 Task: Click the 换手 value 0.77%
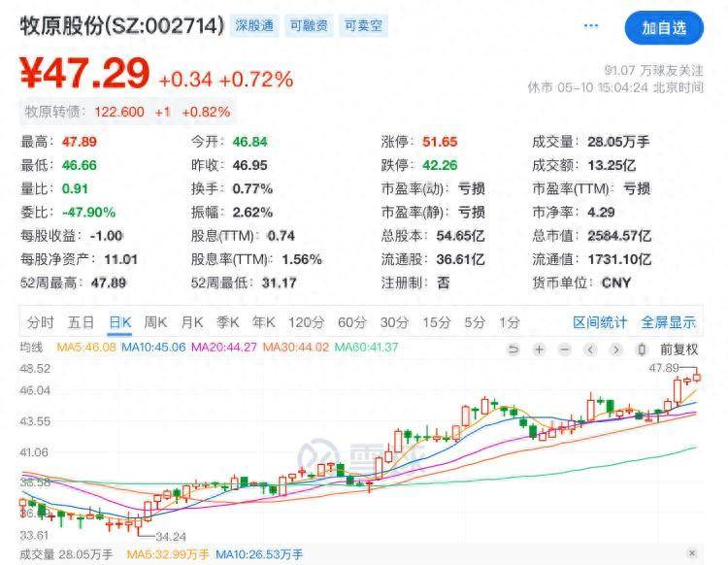(x=252, y=189)
